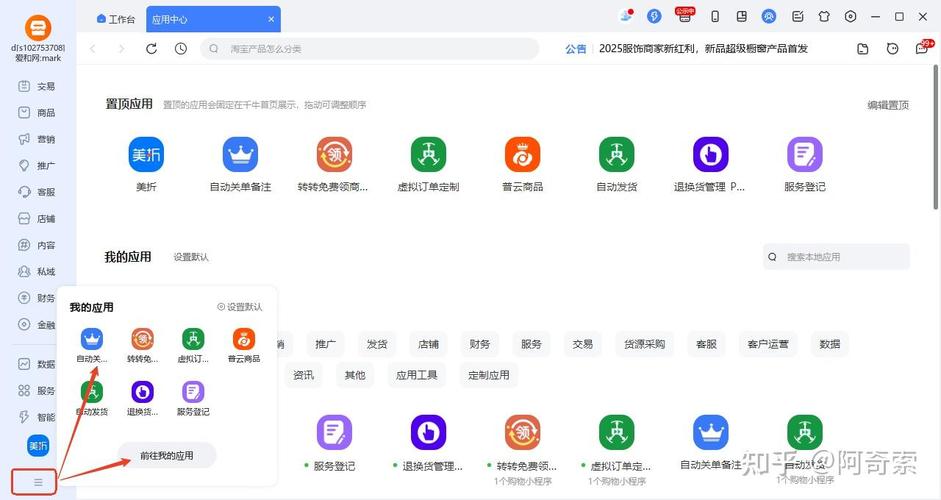Image resolution: width=941 pixels, height=500 pixels.
Task: Open the hexagon settings icon in title bar
Action: coord(850,17)
